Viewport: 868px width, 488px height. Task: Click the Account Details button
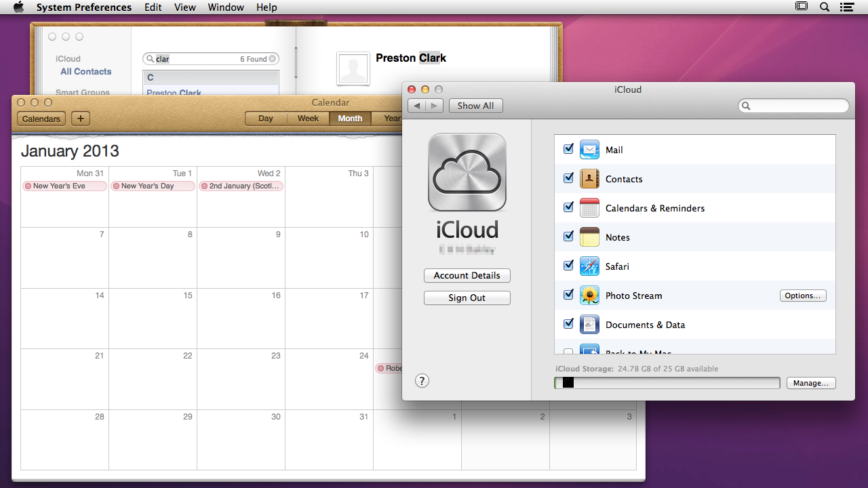[467, 276]
